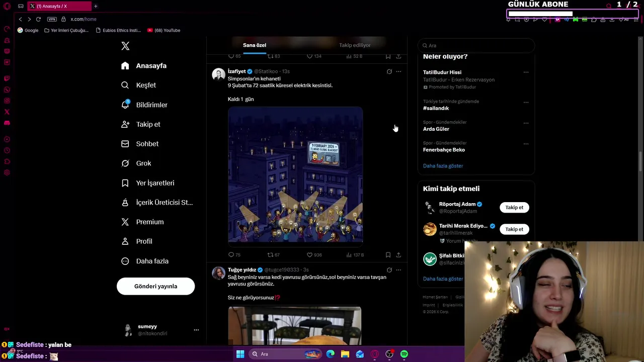
Task: Switch to Sana özel tab
Action: pos(255,45)
